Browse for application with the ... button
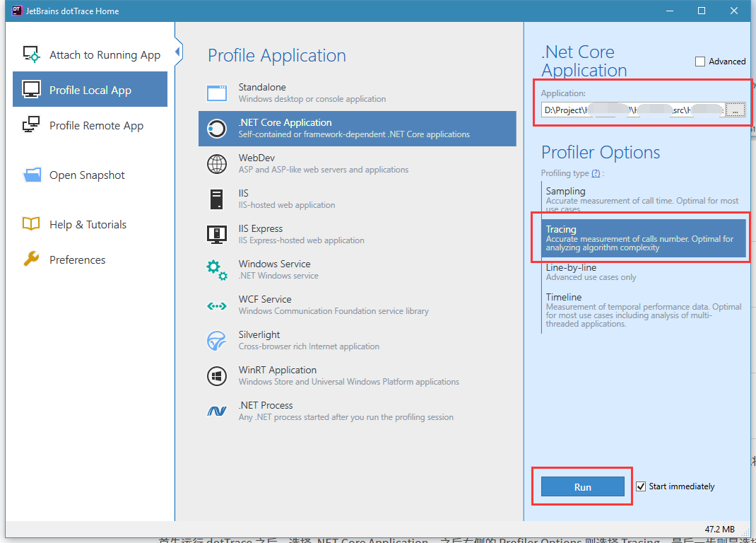This screenshot has width=756, height=543. tap(736, 110)
